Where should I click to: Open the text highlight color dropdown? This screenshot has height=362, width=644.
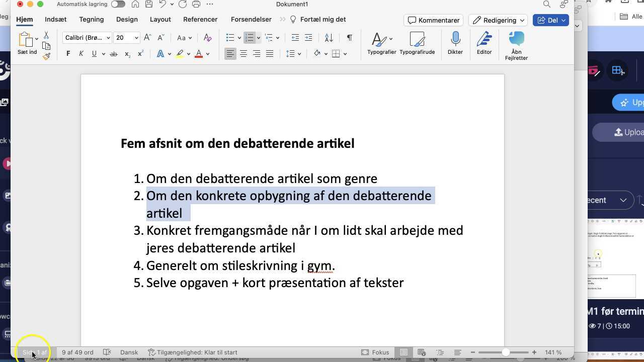click(189, 53)
